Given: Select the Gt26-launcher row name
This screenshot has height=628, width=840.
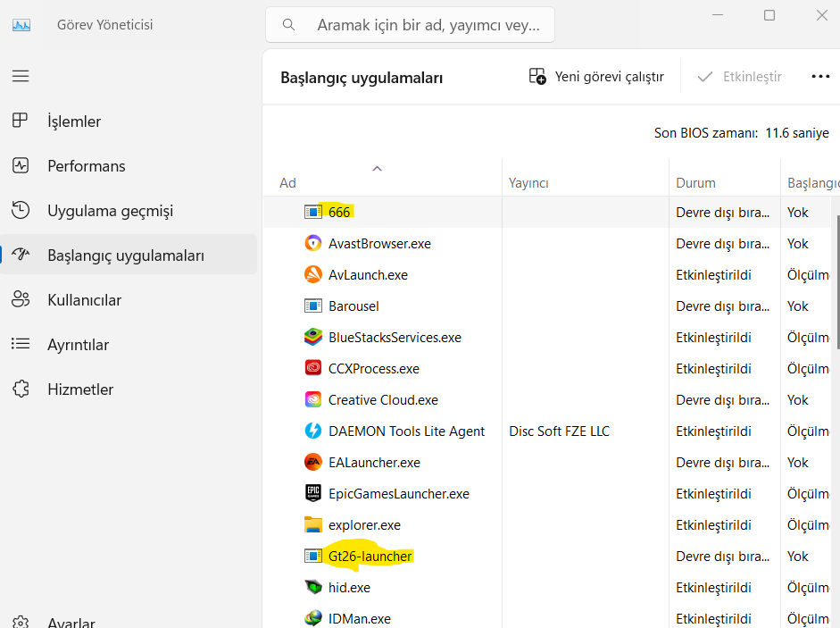Looking at the screenshot, I should click(370, 557).
